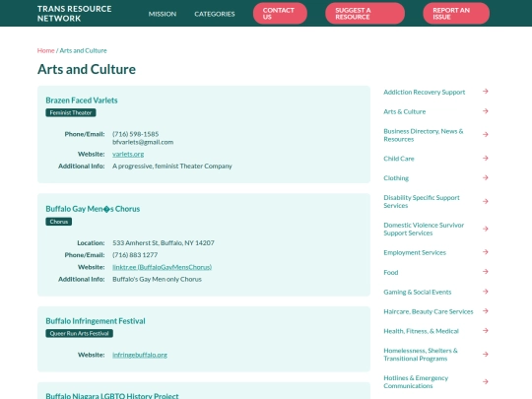The image size is (532, 399).
Task: Open Buffalo Infringement Festival listing title
Action: click(96, 321)
